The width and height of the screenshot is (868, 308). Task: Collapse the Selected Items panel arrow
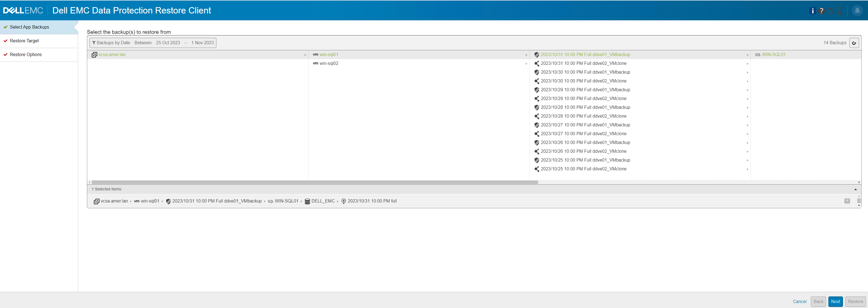pyautogui.click(x=855, y=189)
